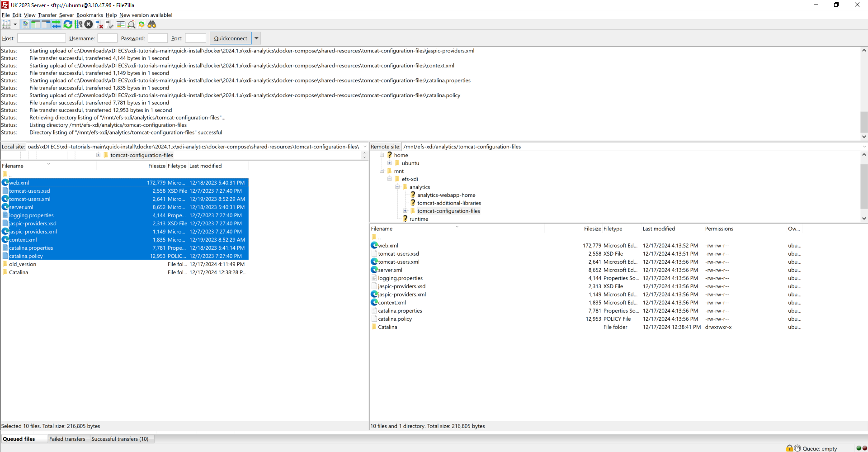Collapse the analytics node in remote tree
The width and height of the screenshot is (868, 452).
coord(397,187)
